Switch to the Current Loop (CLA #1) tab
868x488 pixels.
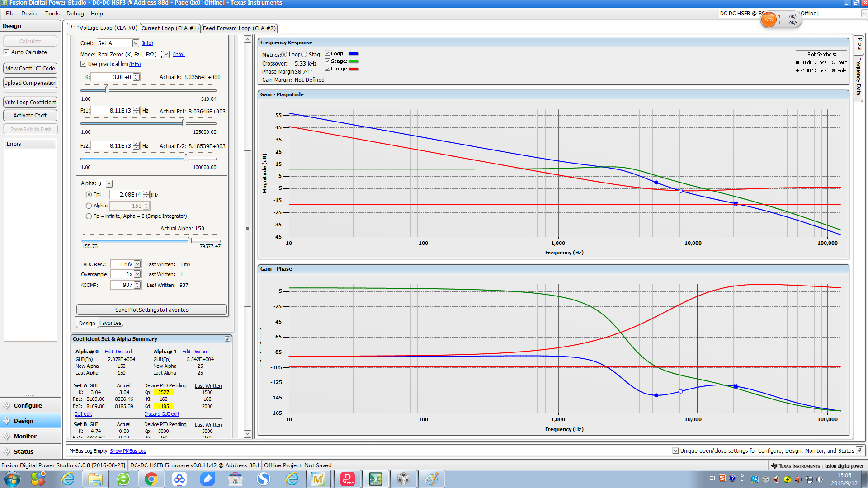click(x=170, y=28)
